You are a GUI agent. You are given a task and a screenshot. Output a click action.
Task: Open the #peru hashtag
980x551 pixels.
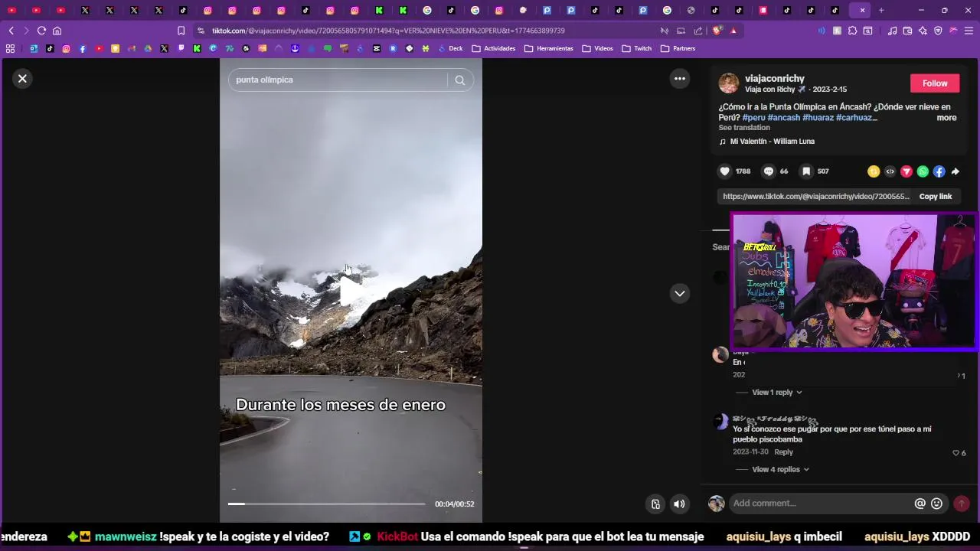coord(753,118)
